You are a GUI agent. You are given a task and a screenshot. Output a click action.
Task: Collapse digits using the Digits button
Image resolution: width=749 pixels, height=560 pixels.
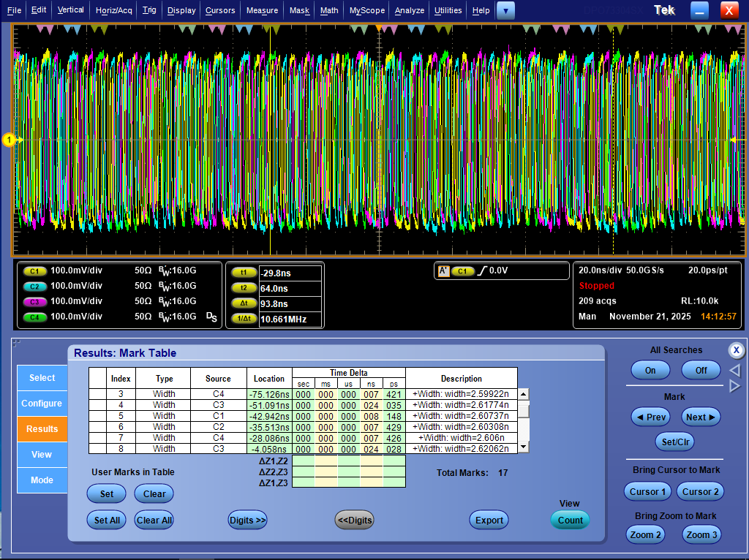coord(354,520)
